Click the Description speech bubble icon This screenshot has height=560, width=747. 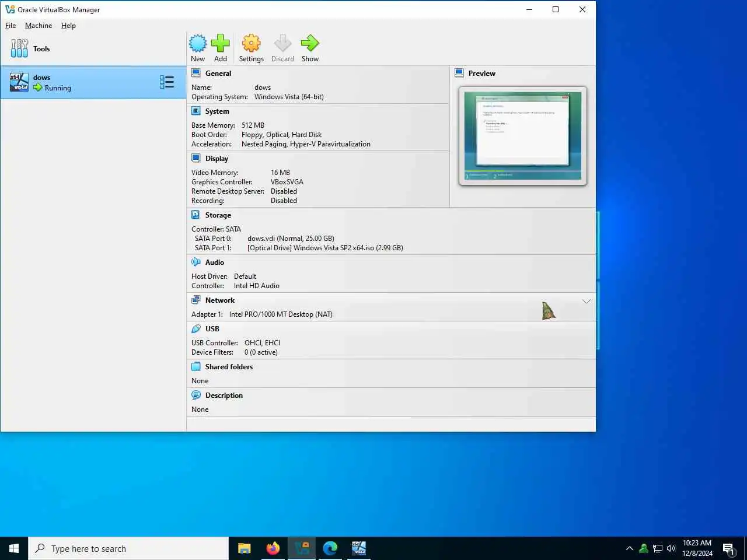196,395
